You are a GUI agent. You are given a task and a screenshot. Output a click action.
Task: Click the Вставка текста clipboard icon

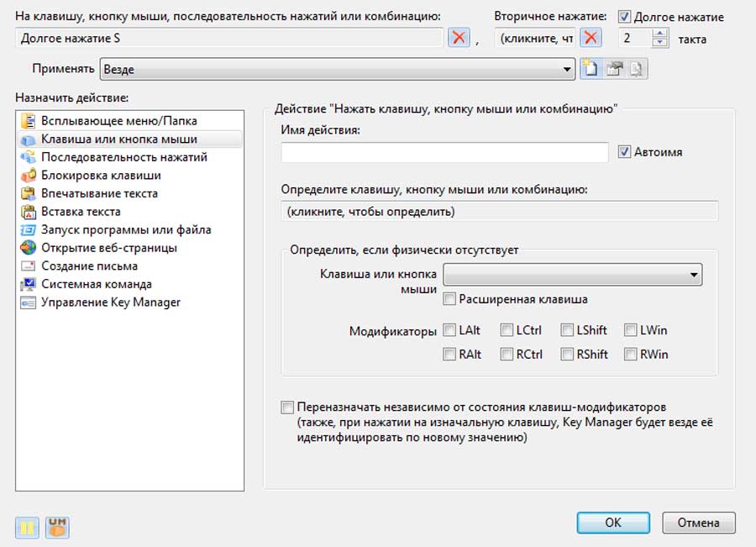pyautogui.click(x=29, y=212)
